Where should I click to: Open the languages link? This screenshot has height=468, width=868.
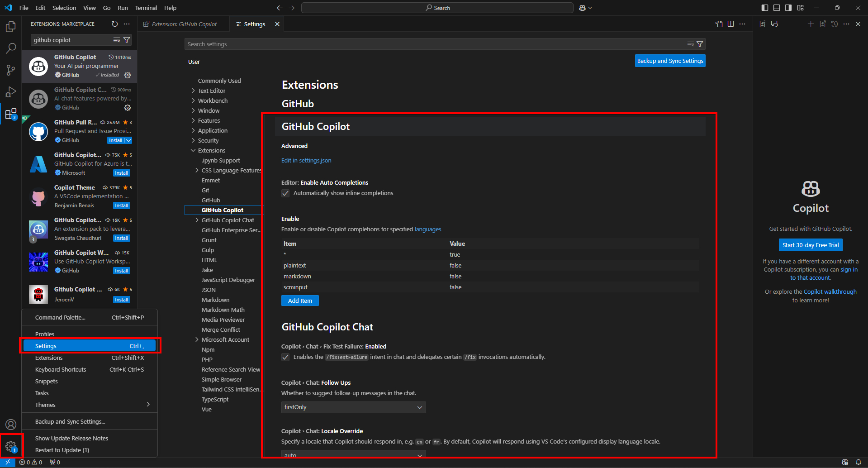click(x=428, y=229)
